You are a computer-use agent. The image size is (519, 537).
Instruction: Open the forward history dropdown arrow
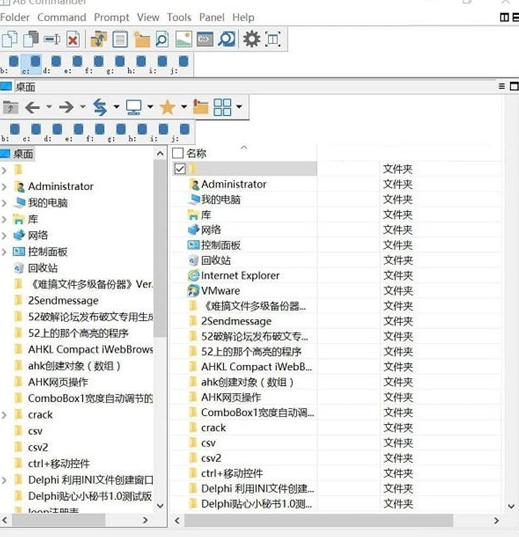[x=83, y=107]
